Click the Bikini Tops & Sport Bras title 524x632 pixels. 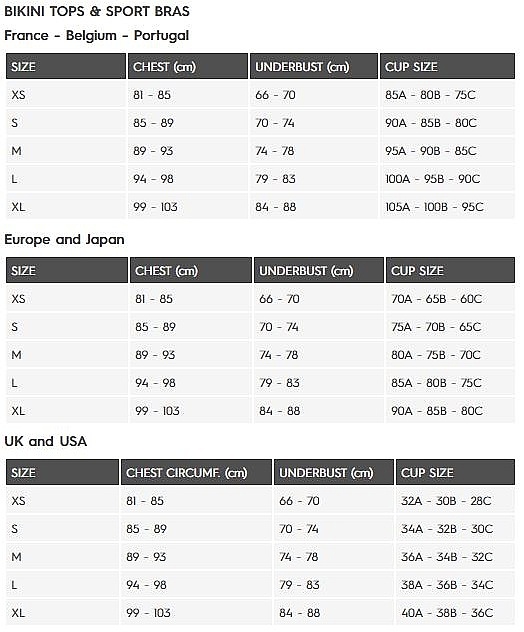(97, 11)
